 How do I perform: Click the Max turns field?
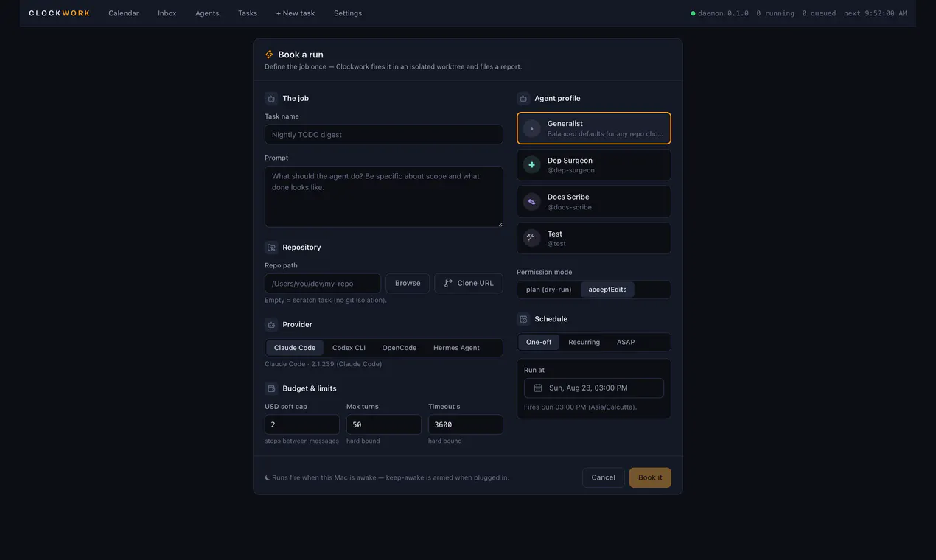(x=384, y=424)
